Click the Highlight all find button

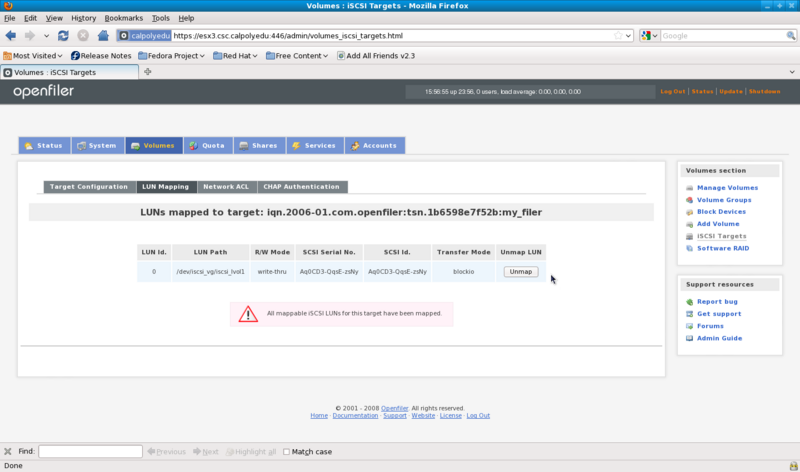coord(251,452)
